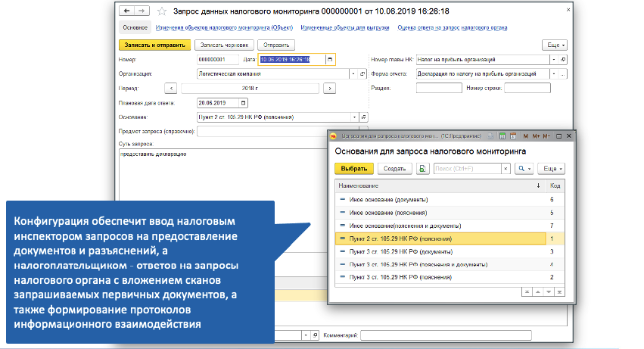This screenshot has height=349, width=644.
Task: Open the calendar picker for Дата field
Action: point(330,60)
